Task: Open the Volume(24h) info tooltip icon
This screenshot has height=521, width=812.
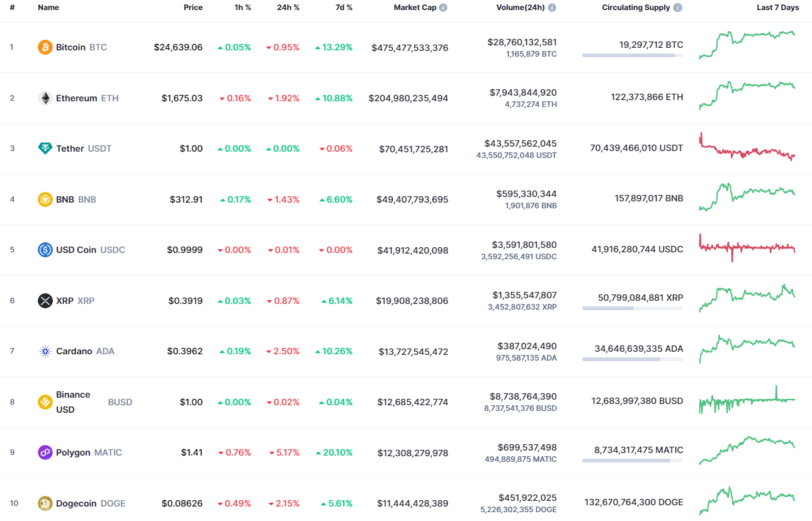Action: click(552, 8)
